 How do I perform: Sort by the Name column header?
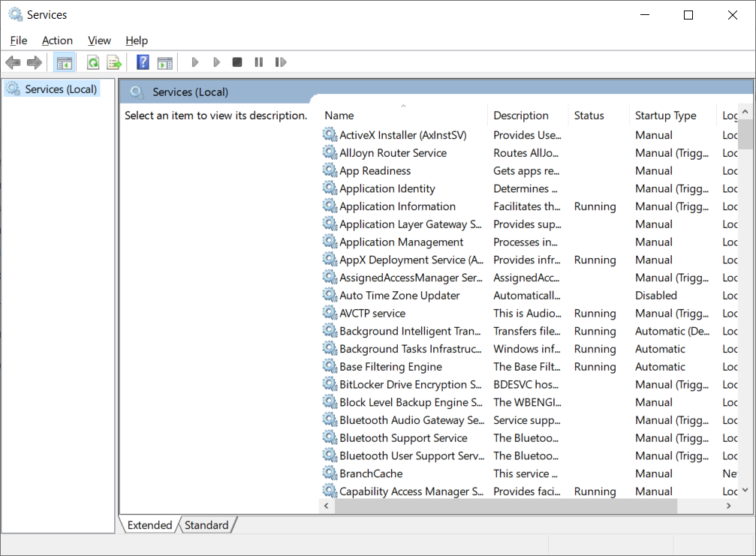coord(403,115)
